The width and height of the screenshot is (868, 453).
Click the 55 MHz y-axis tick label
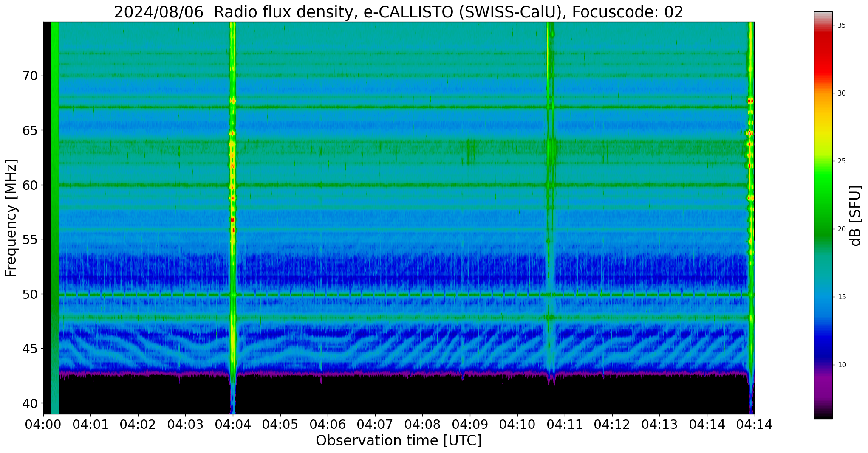pos(30,239)
